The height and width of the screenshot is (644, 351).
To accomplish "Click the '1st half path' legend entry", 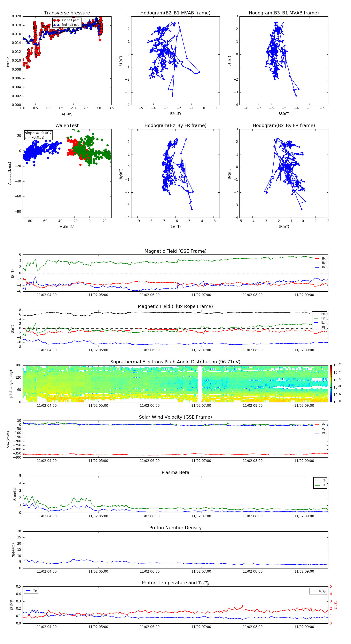I will coord(66,20).
